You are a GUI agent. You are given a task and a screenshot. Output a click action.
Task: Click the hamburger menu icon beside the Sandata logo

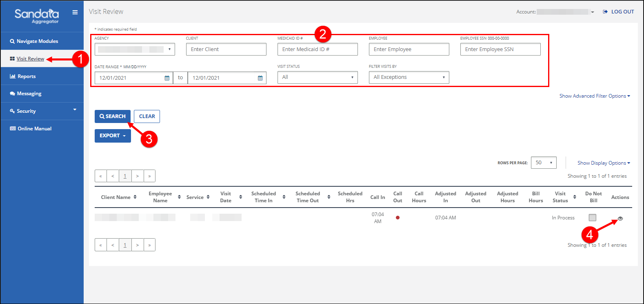pyautogui.click(x=75, y=12)
